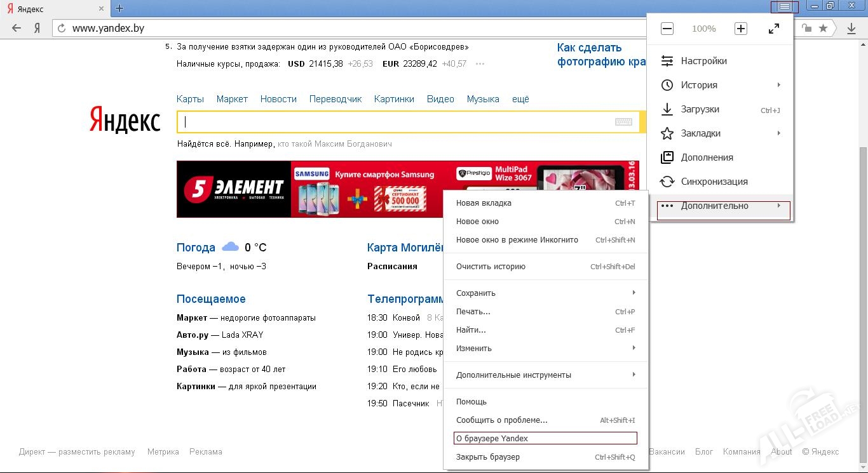Click the hamburger menu icon in title bar
Image resolution: width=868 pixels, height=473 pixels.
[785, 6]
